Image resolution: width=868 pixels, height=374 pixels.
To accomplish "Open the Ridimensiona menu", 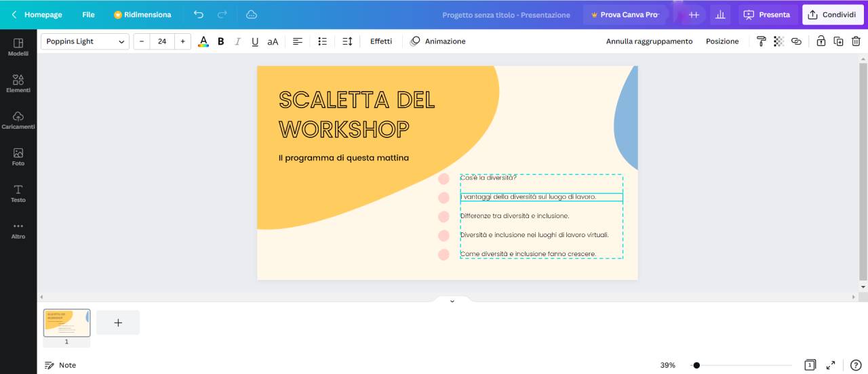I will pos(142,14).
